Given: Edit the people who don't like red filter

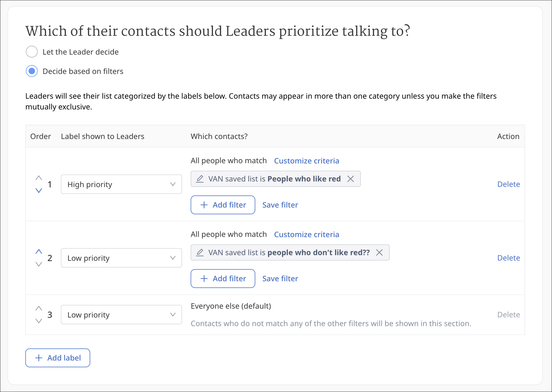Looking at the screenshot, I should pyautogui.click(x=200, y=252).
